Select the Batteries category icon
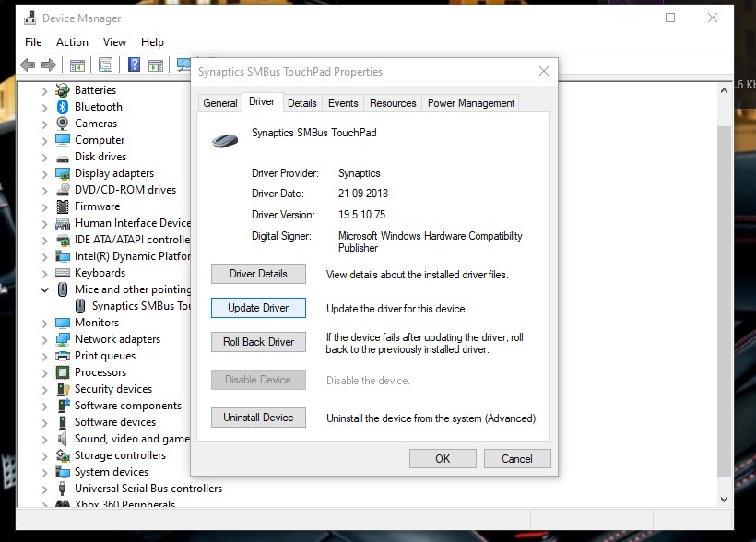The image size is (756, 542). [63, 90]
